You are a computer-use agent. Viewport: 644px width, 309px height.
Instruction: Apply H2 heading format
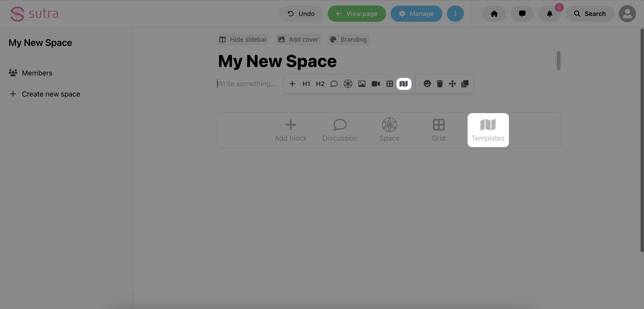point(320,84)
